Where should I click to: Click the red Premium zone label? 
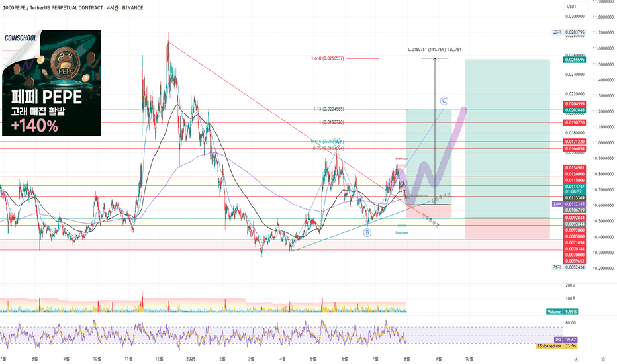coord(402,159)
